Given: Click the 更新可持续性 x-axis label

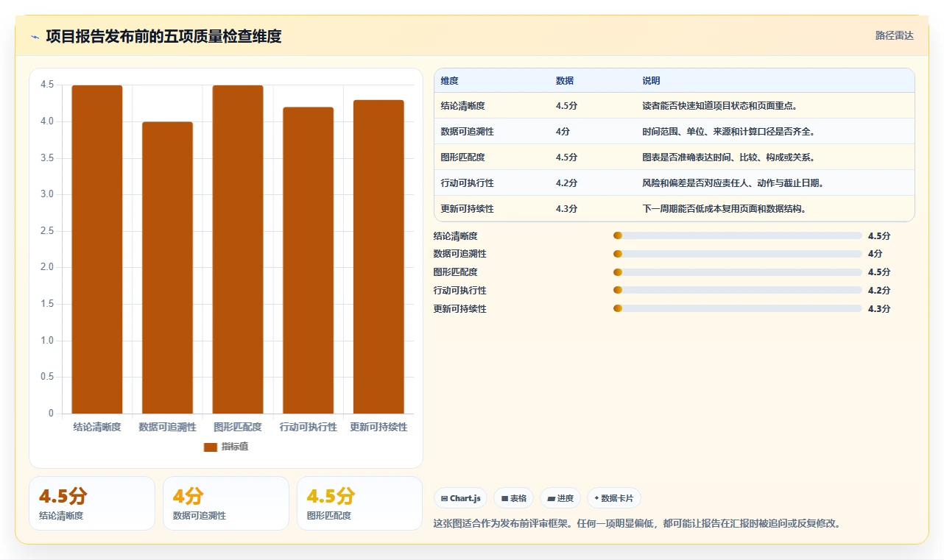Looking at the screenshot, I should point(378,427).
